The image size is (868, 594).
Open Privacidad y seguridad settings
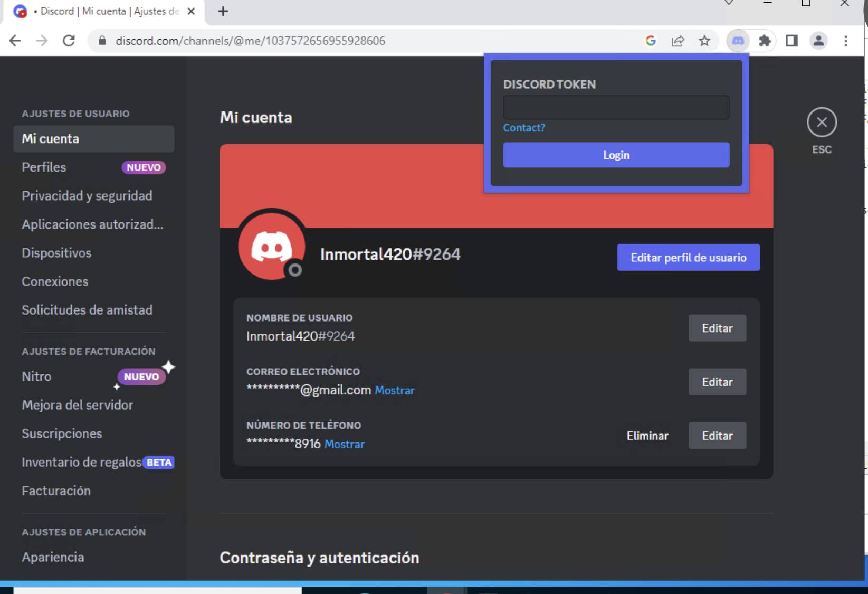pyautogui.click(x=87, y=196)
